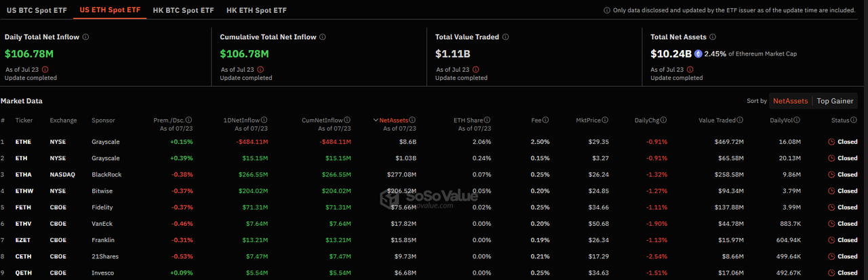The image size is (868, 280).
Task: Click info icon next to Cumulative Total Net Inflow
Action: point(322,37)
